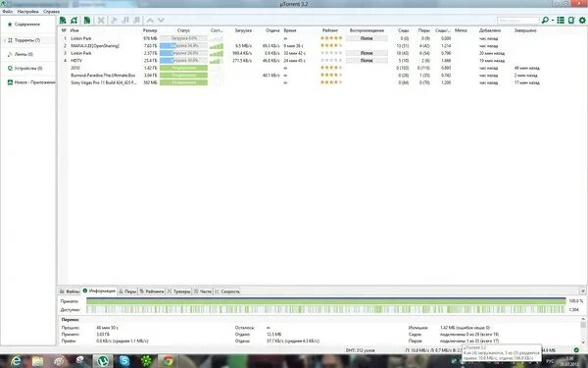The width and height of the screenshot is (588, 368).
Task: Select Торренты (7) in the sidebar
Action: click(x=27, y=40)
